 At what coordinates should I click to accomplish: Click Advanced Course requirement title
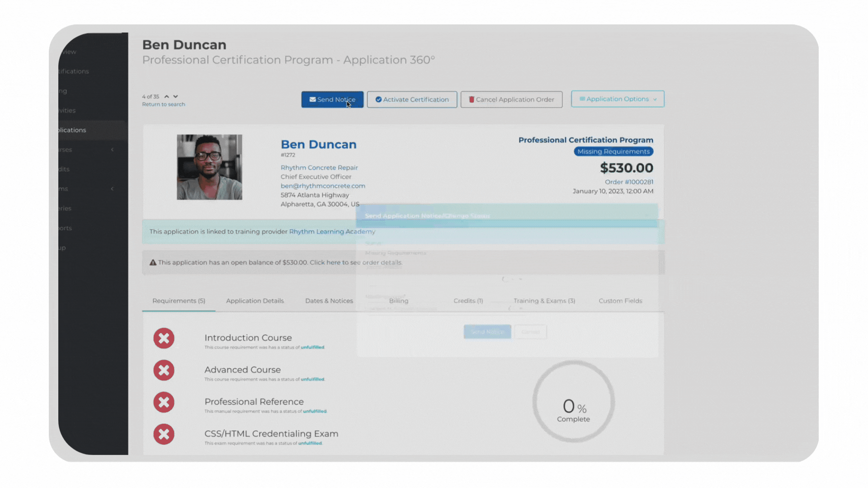click(243, 370)
